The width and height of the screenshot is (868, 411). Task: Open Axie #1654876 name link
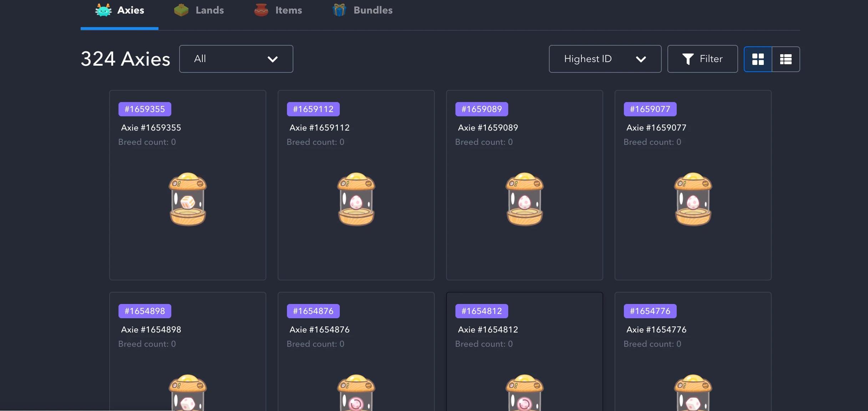(319, 330)
